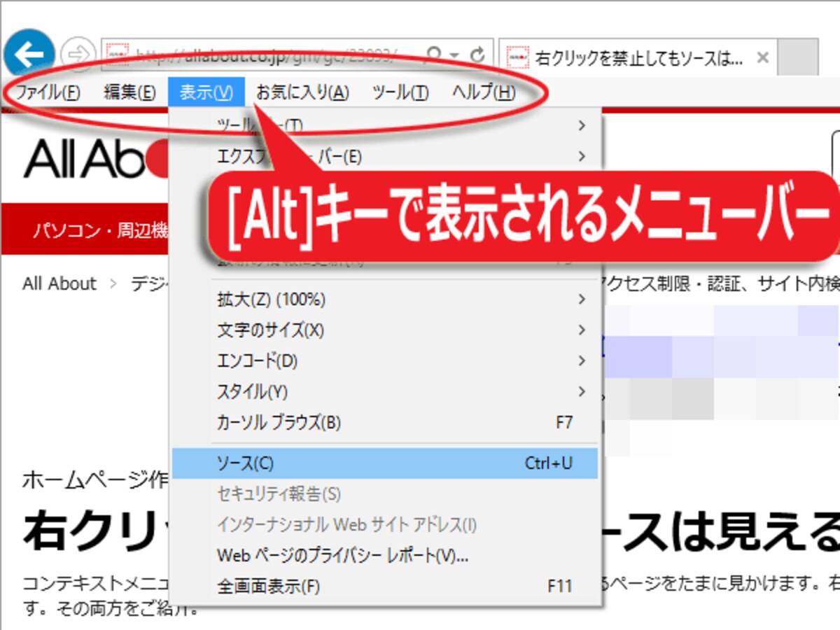Viewport: 840px width, 630px height.
Task: Click the grey Forward arrow button
Action: coord(78,55)
